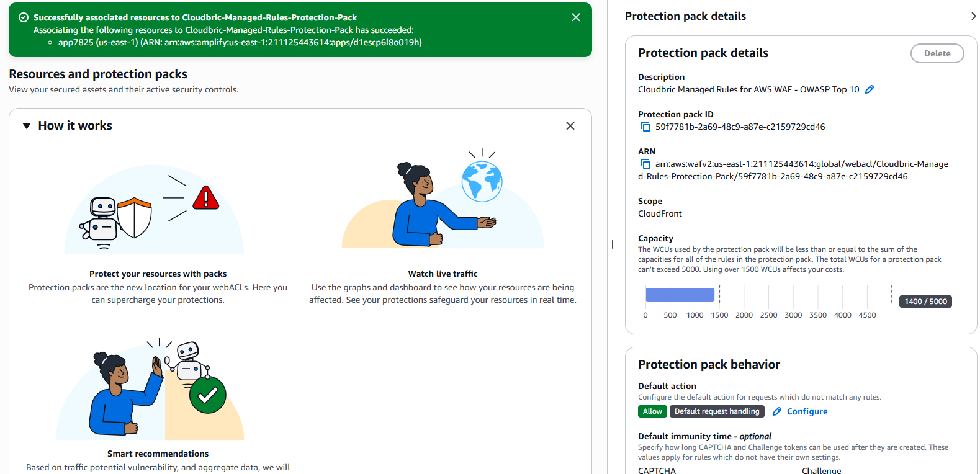Edit the description with the pencil icon
The image size is (980, 474).
coord(869,89)
